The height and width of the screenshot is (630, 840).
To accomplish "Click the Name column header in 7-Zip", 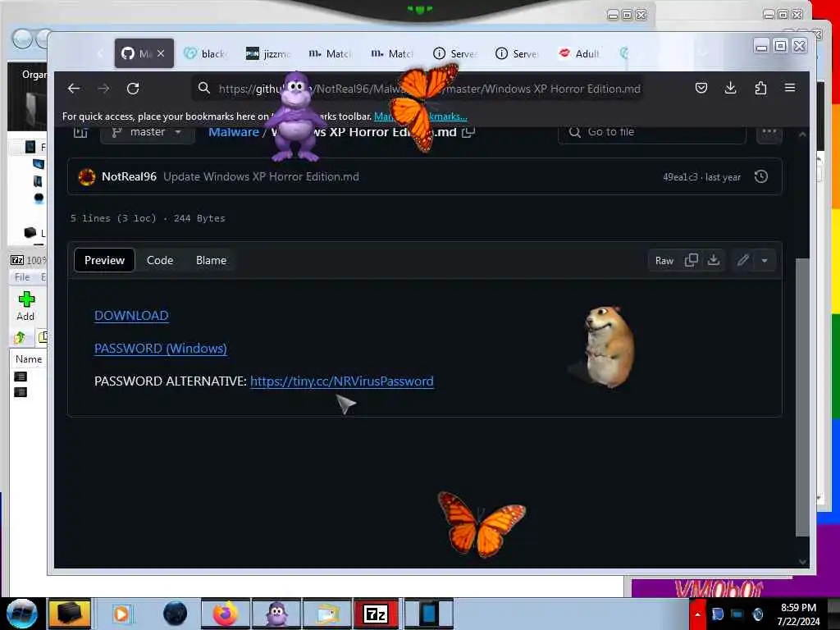I will pyautogui.click(x=29, y=359).
